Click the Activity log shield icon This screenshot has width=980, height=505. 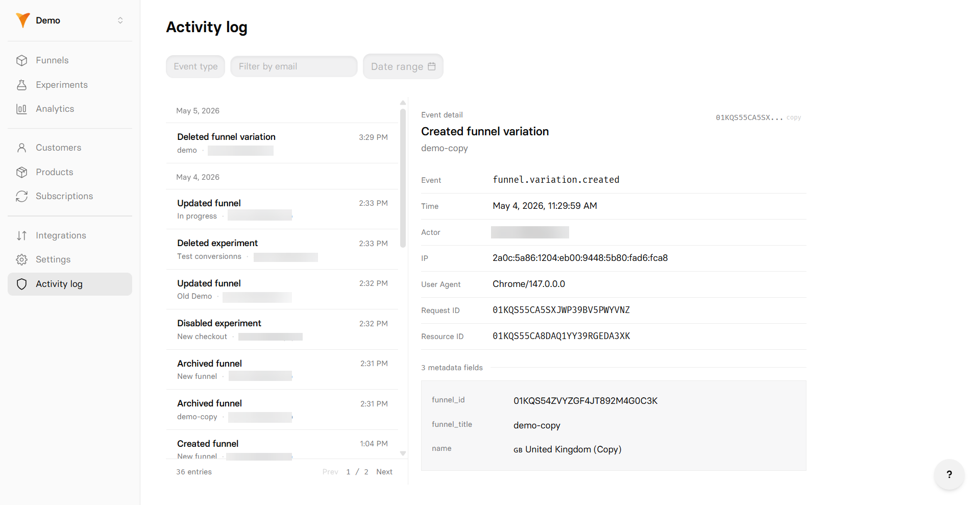tap(21, 284)
